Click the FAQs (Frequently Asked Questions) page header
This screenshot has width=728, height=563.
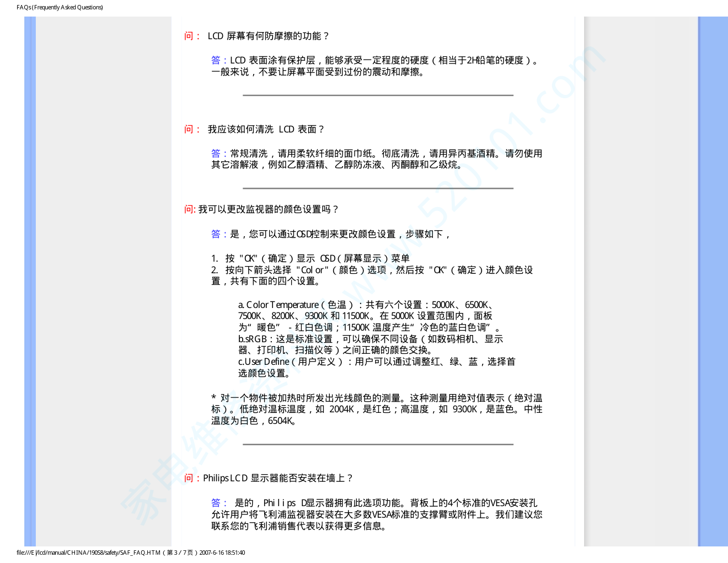point(60,7)
